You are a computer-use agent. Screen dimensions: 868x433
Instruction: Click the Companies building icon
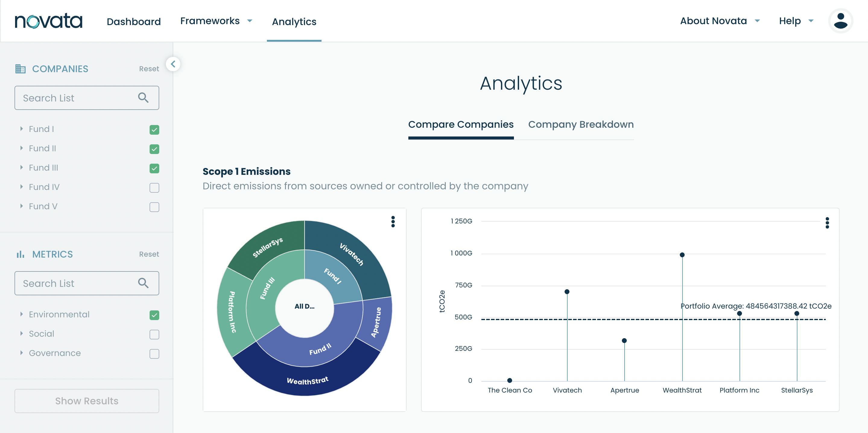click(x=21, y=69)
